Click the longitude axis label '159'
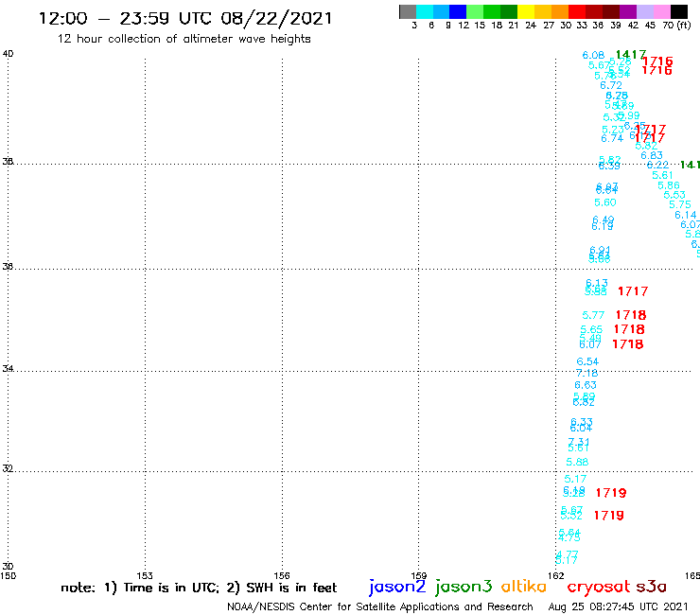This screenshot has height=615, width=700. coord(419,575)
